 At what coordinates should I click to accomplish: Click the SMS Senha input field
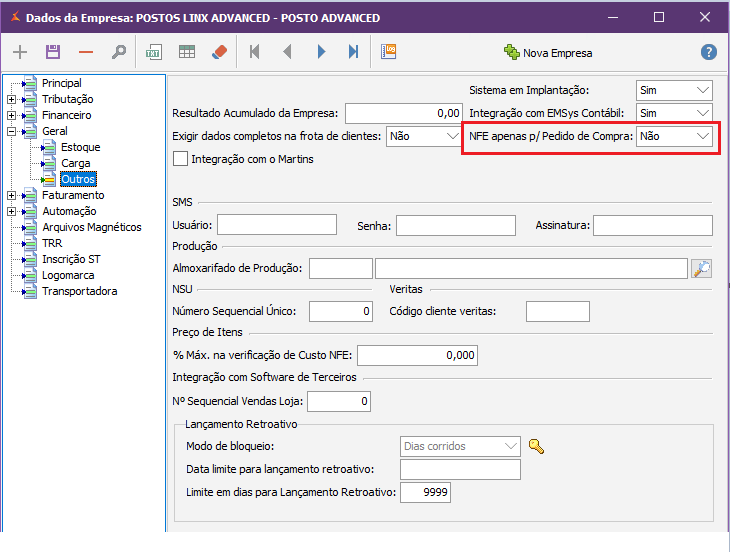point(456,225)
